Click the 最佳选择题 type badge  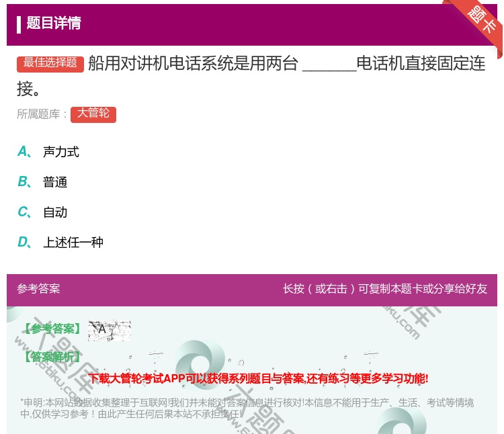(50, 63)
